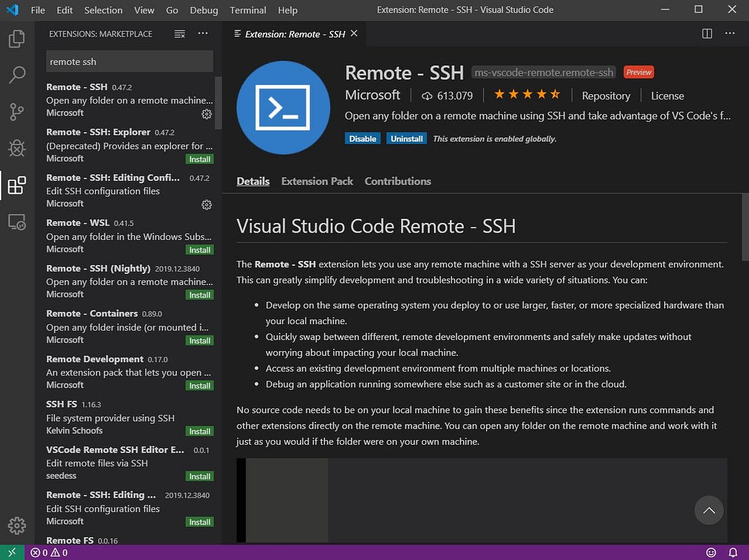Open the Run and Debug view

[17, 148]
